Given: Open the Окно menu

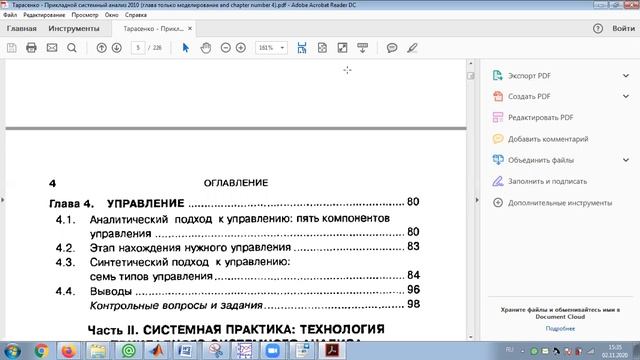Looking at the screenshot, I should coord(111,15).
